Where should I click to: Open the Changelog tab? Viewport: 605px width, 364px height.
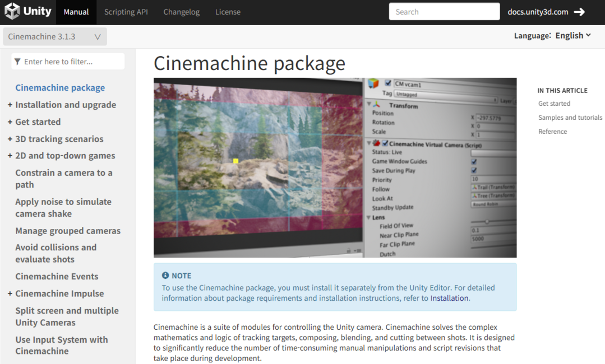[x=181, y=12]
